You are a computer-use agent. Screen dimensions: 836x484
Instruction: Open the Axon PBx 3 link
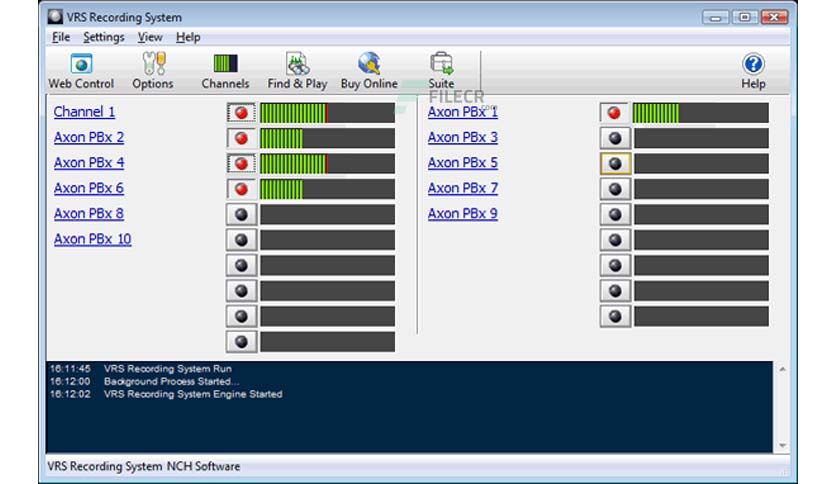463,137
